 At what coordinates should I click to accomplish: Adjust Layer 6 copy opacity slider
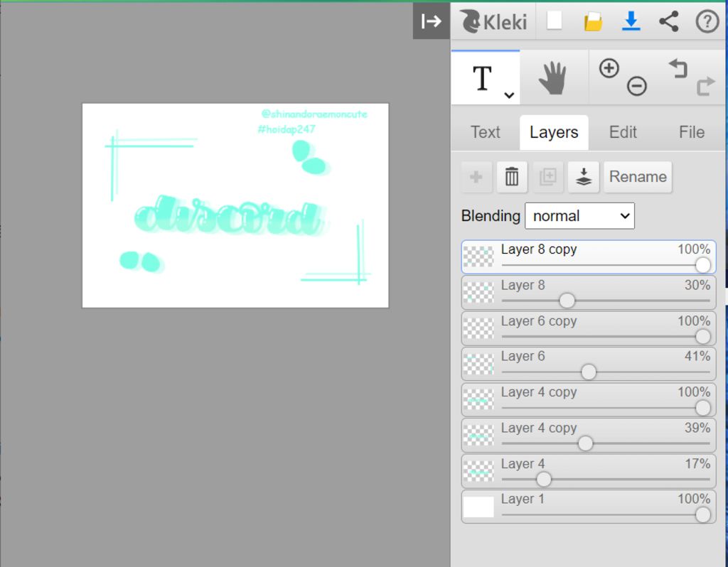coord(606,336)
